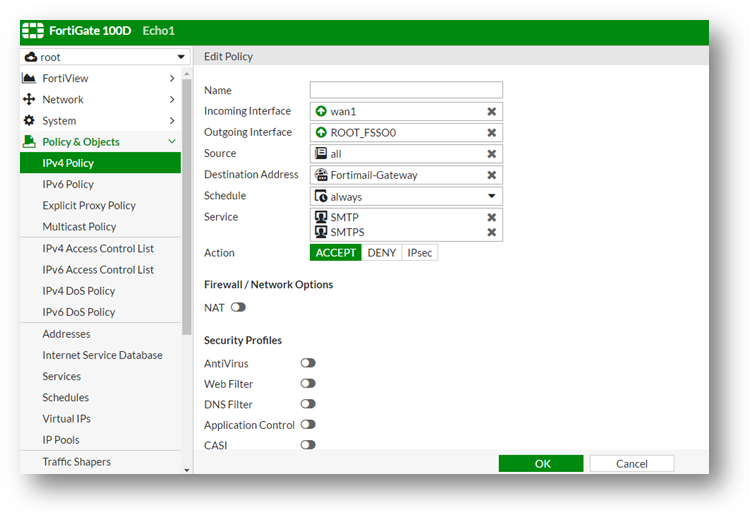
Task: Click the SMTP service icon
Action: pos(321,217)
